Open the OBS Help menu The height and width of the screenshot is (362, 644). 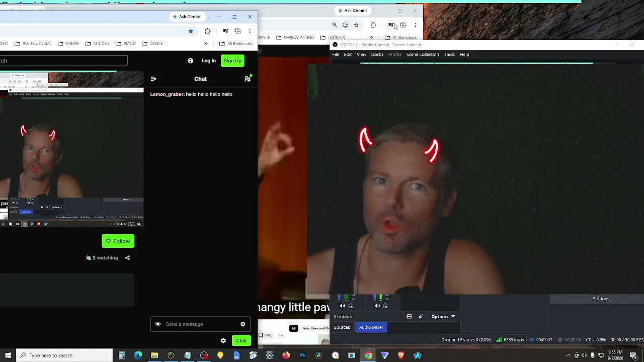(x=464, y=55)
